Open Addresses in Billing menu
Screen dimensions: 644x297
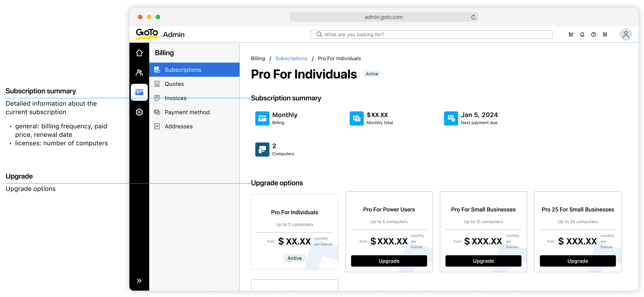[194, 126]
